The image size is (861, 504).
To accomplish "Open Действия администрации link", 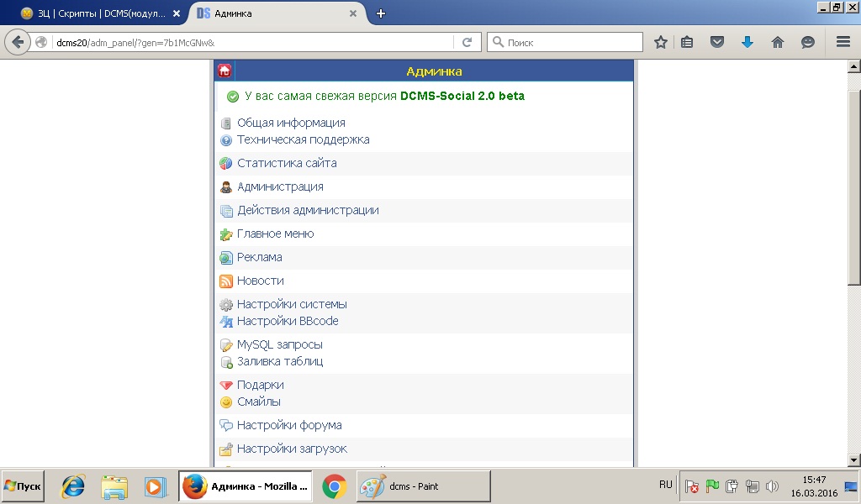I will click(308, 211).
